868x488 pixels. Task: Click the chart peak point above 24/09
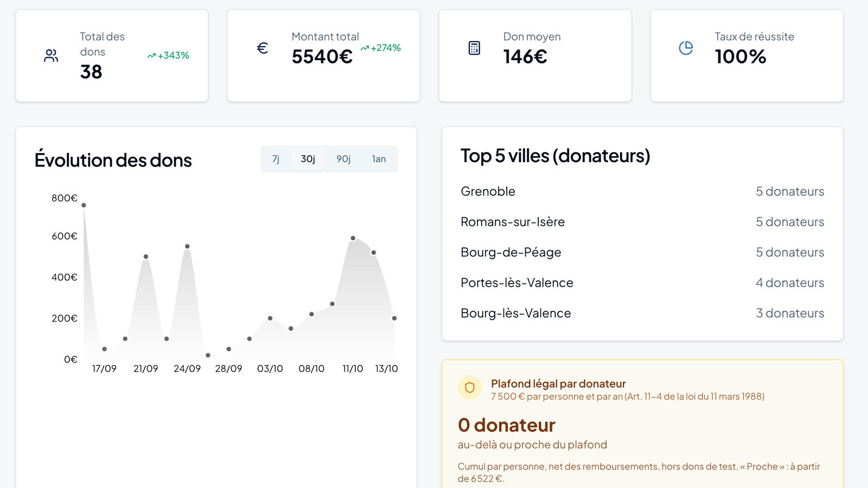click(187, 246)
